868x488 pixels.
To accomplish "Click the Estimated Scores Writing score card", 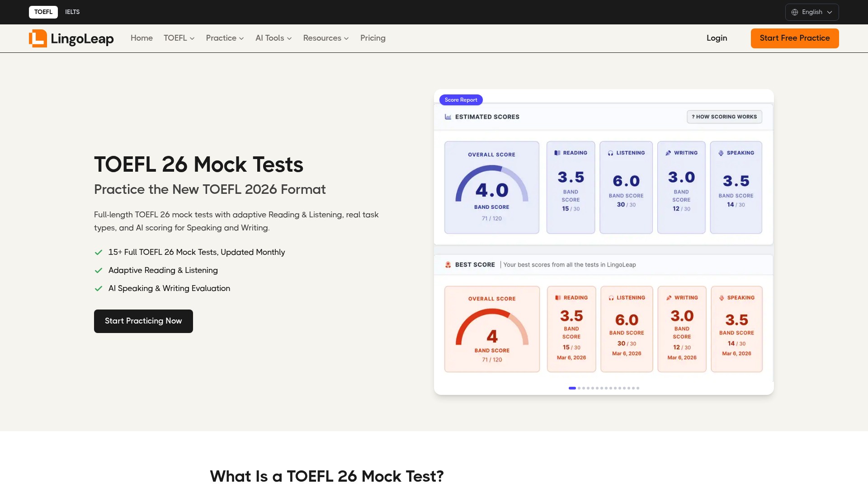I will 681,188.
